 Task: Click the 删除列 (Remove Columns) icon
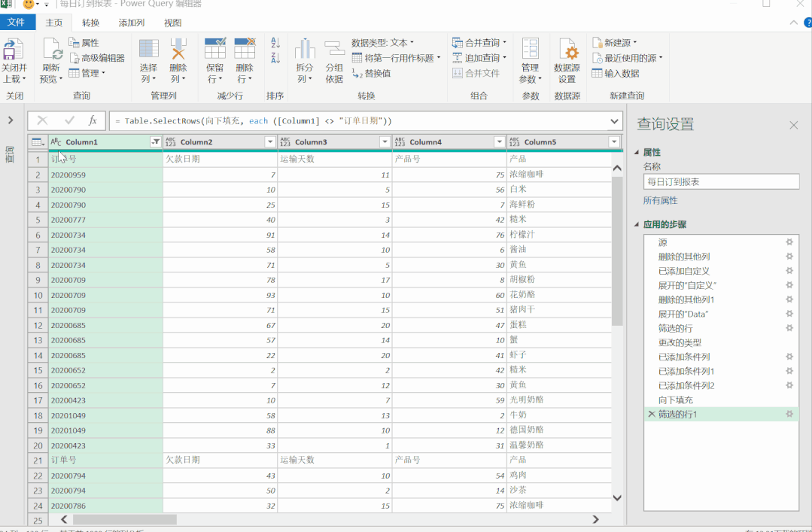178,50
